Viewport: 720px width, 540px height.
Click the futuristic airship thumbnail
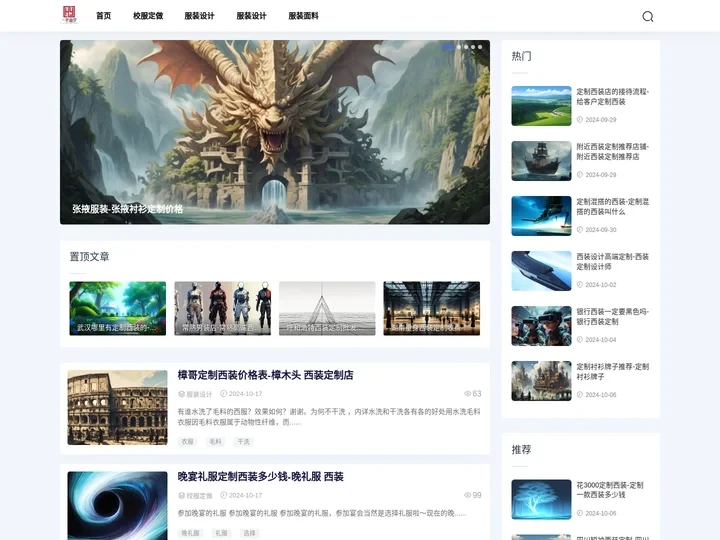[541, 271]
